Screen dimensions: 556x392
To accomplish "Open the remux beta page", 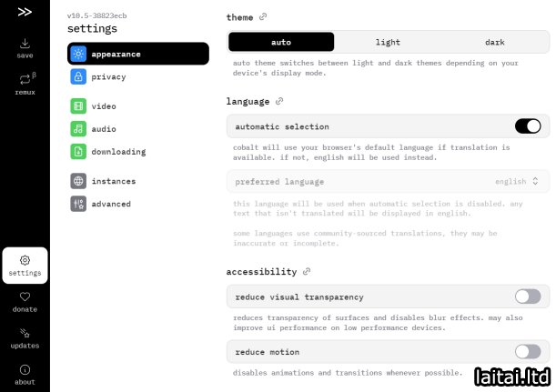I will (x=25, y=84).
